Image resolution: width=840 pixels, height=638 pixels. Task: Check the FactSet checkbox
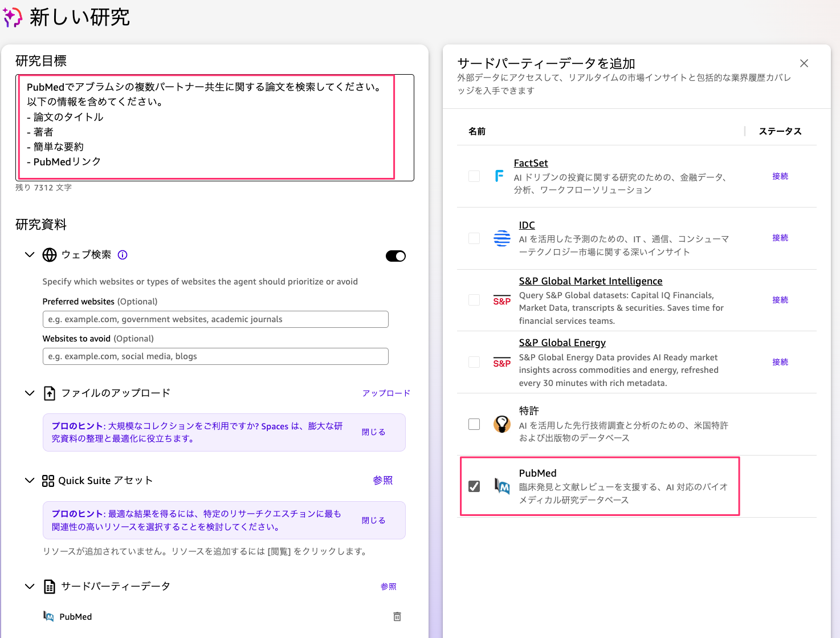coord(474,176)
